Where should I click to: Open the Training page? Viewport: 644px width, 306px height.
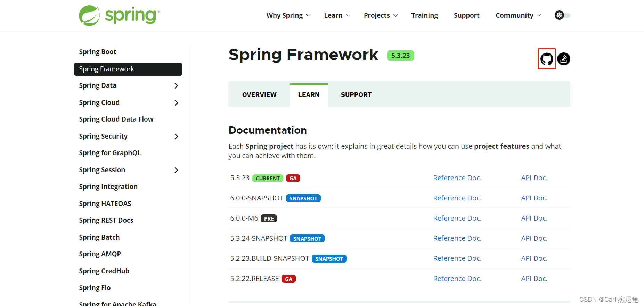(x=424, y=15)
